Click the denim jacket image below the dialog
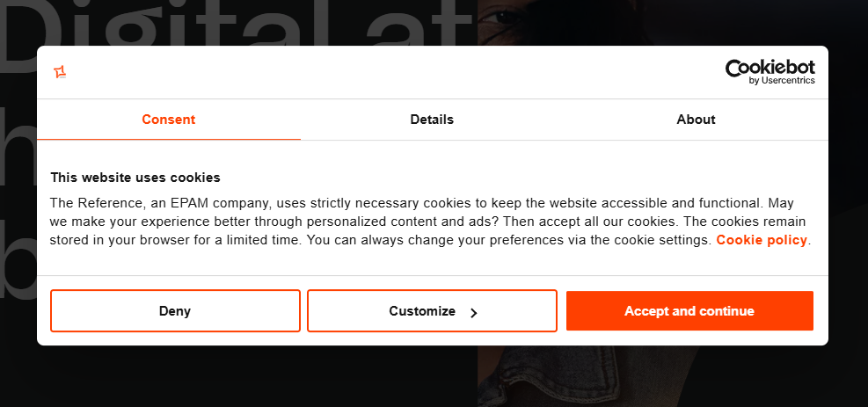This screenshot has height=407, width=868. (x=563, y=378)
